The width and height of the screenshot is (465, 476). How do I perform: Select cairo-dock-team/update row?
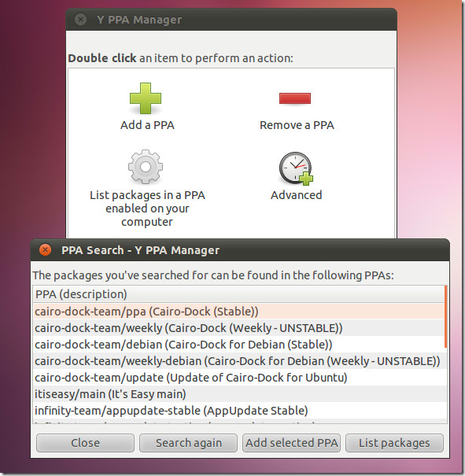click(238, 378)
